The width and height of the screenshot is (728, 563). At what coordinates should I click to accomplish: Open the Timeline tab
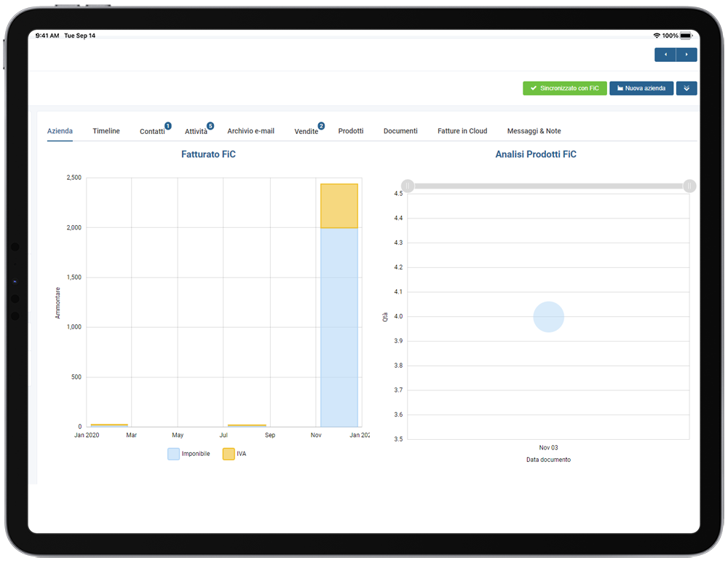[106, 131]
